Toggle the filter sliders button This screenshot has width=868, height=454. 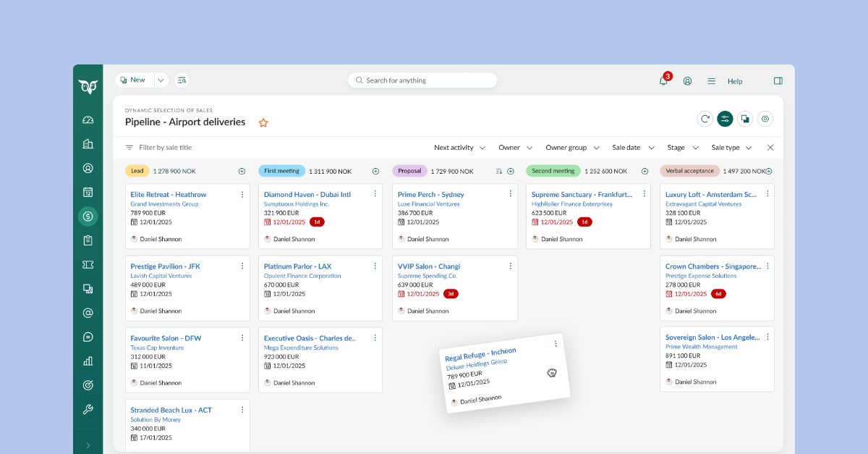pos(725,119)
